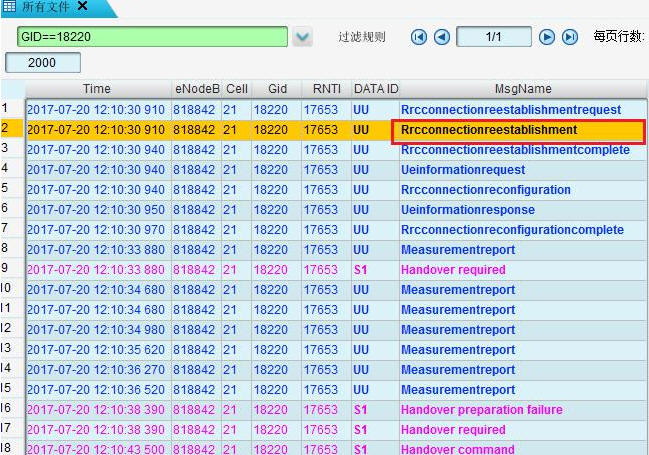Image resolution: width=649 pixels, height=455 pixels.
Task: Select the Handover preparation failure row
Action: (x=481, y=409)
